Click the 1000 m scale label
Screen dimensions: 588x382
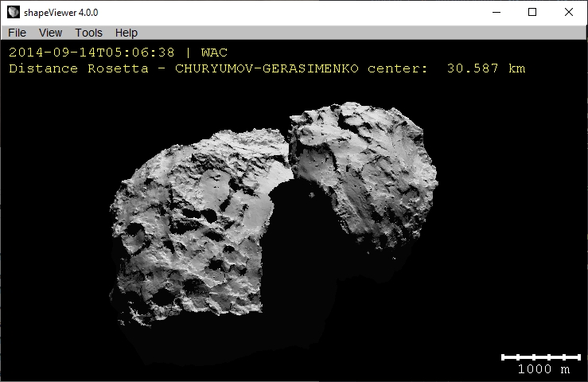tap(543, 369)
